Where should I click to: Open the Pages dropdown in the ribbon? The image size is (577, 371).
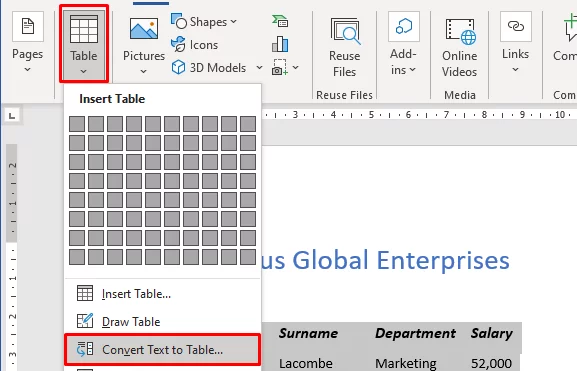click(28, 42)
